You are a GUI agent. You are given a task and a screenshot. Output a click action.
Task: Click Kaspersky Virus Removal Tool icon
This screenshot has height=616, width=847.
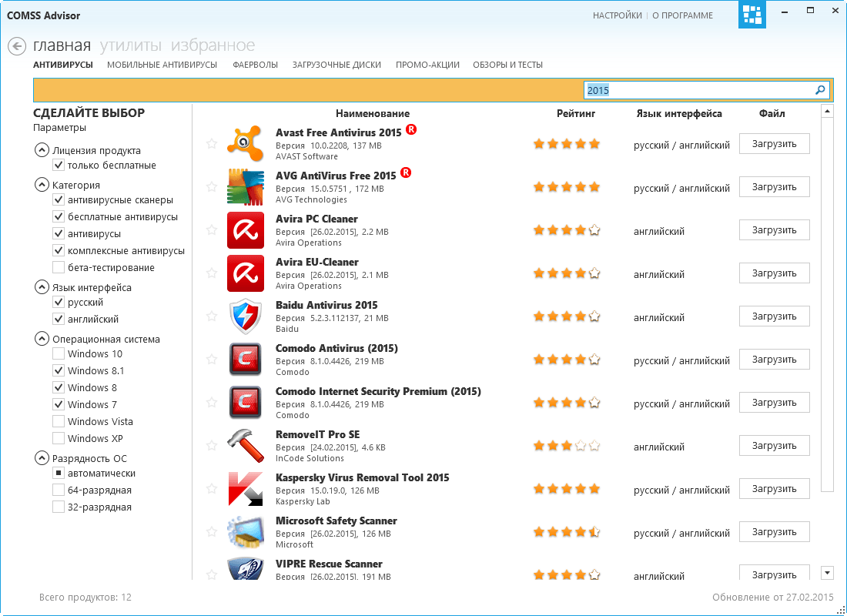click(x=245, y=489)
